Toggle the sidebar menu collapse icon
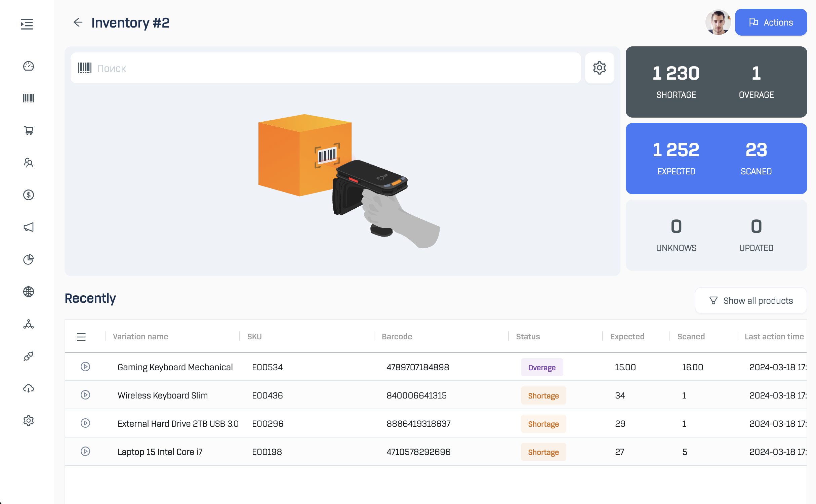The width and height of the screenshot is (816, 504). 27,24
